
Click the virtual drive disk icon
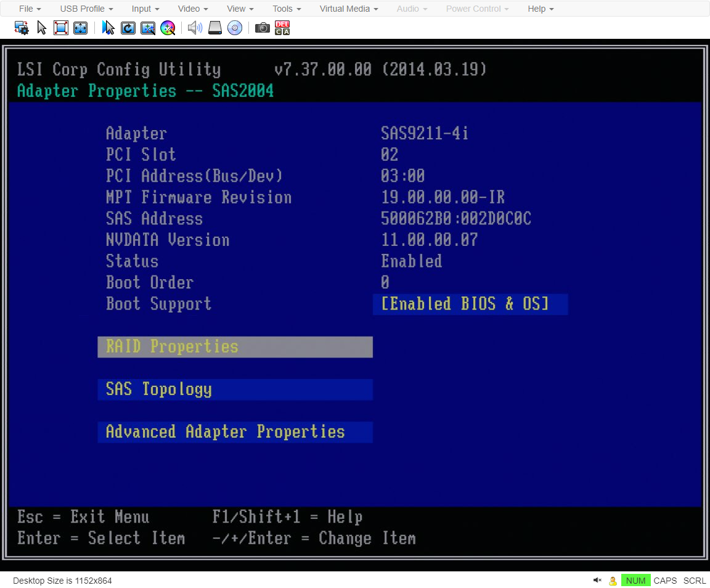214,28
